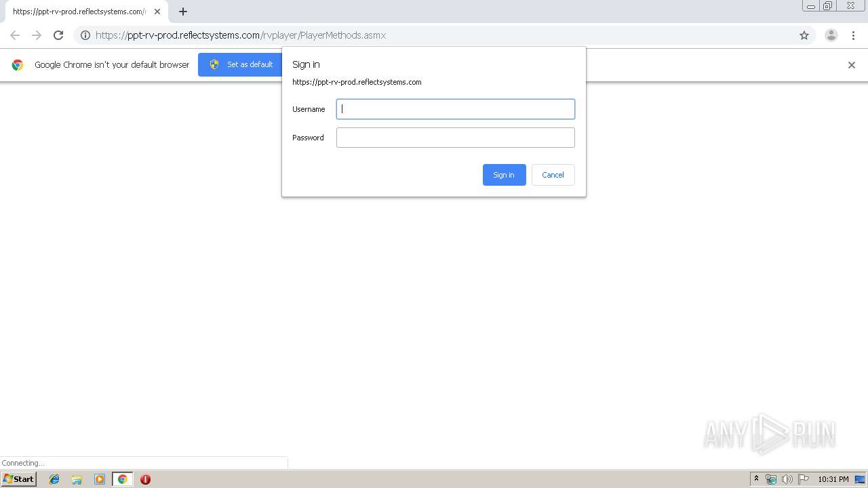
Task: Open Windows Explorer folder from taskbar
Action: 77,479
